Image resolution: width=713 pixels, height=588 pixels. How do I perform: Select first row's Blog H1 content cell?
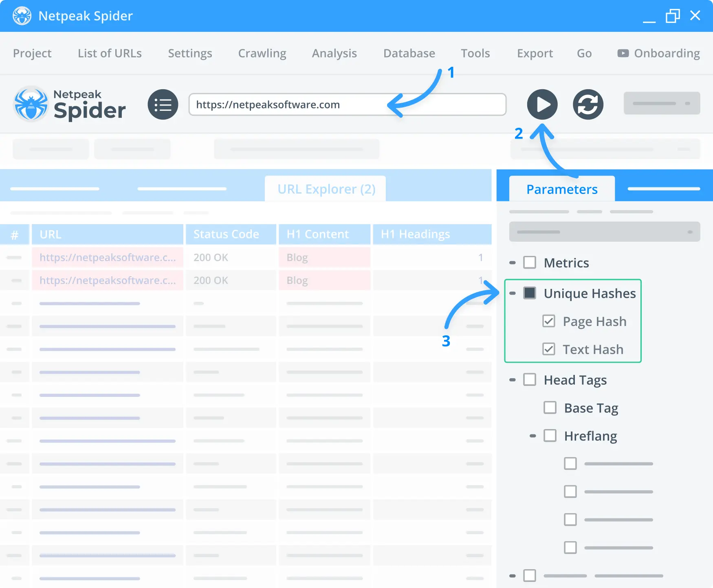325,258
